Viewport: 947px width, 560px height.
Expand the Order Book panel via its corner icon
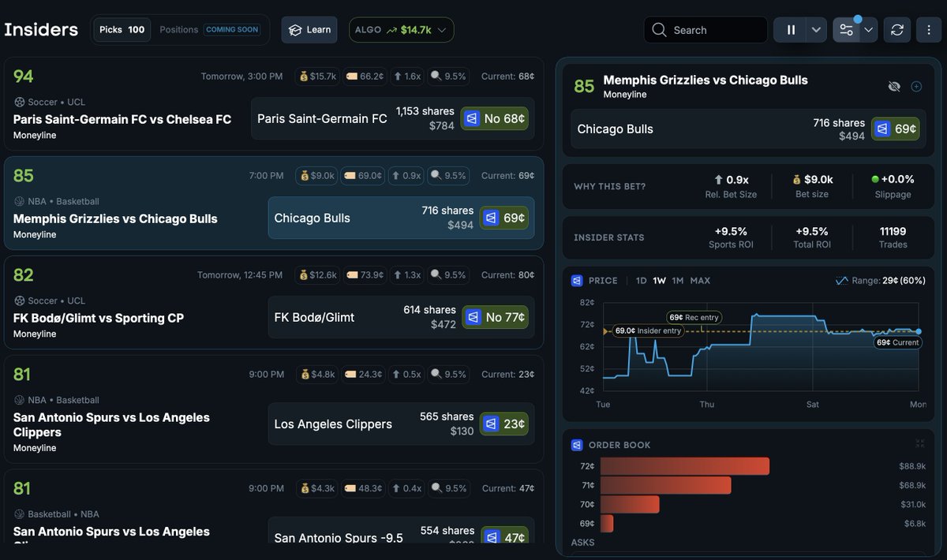(x=921, y=444)
